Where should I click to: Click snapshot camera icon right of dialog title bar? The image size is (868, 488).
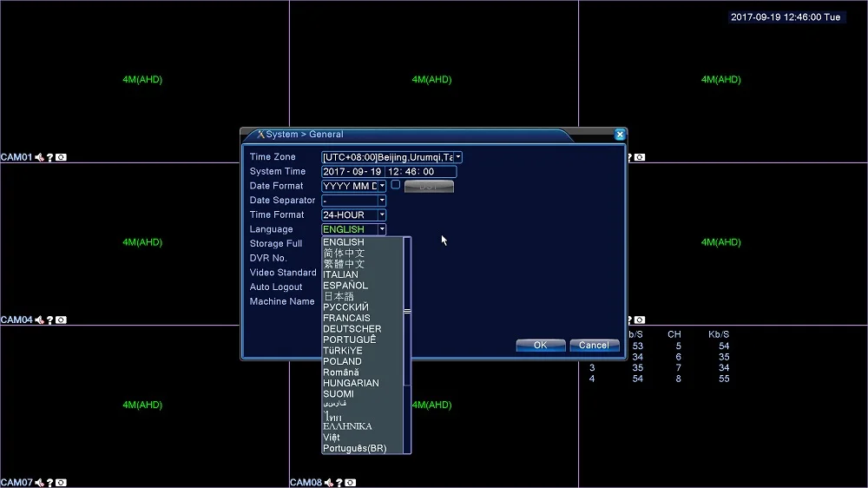[x=640, y=157]
